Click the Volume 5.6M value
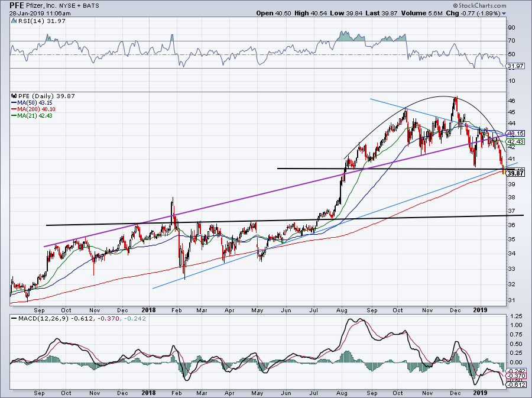This screenshot has height=398, width=532. point(421,13)
